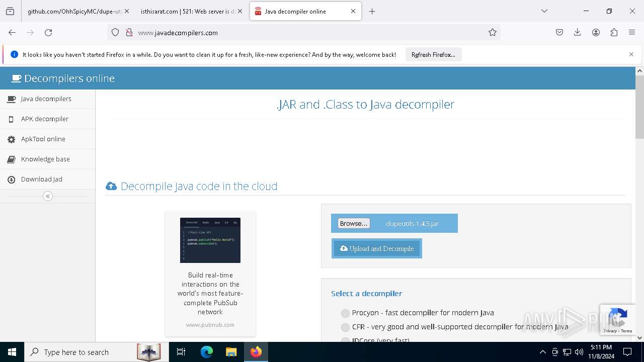
Task: Open the Firefox downloads panel icon
Action: click(578, 32)
